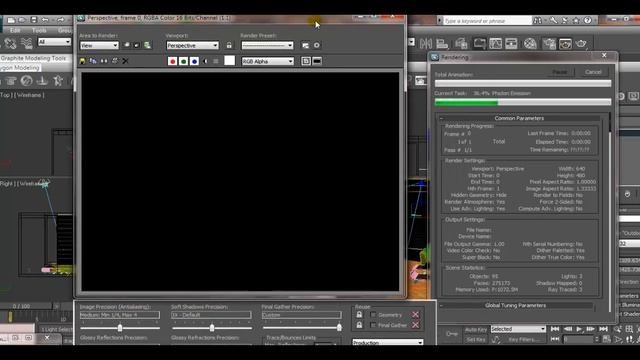Click the search keyword input field
640x360 pixels.
pyautogui.click(x=487, y=20)
